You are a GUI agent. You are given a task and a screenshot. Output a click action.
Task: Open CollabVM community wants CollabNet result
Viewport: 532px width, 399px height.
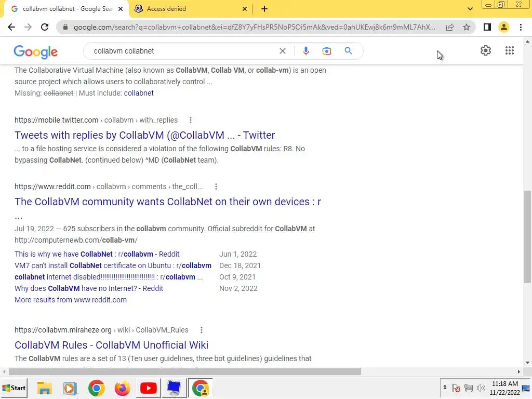point(168,202)
